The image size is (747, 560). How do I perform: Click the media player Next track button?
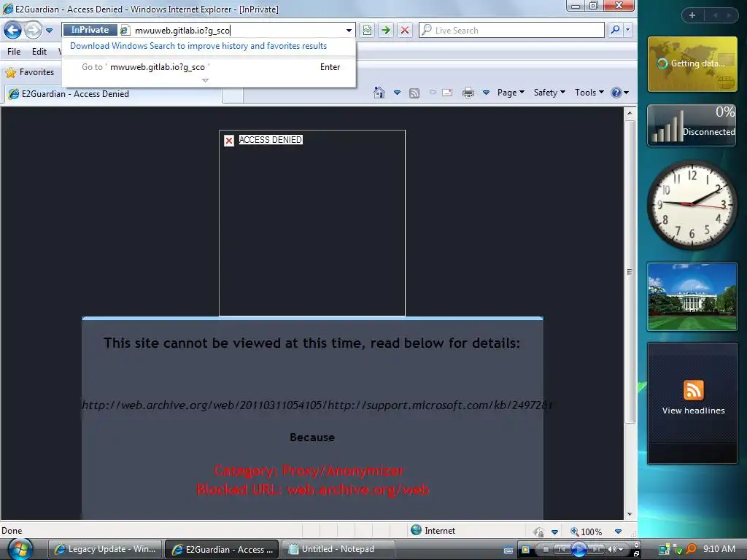(x=595, y=550)
